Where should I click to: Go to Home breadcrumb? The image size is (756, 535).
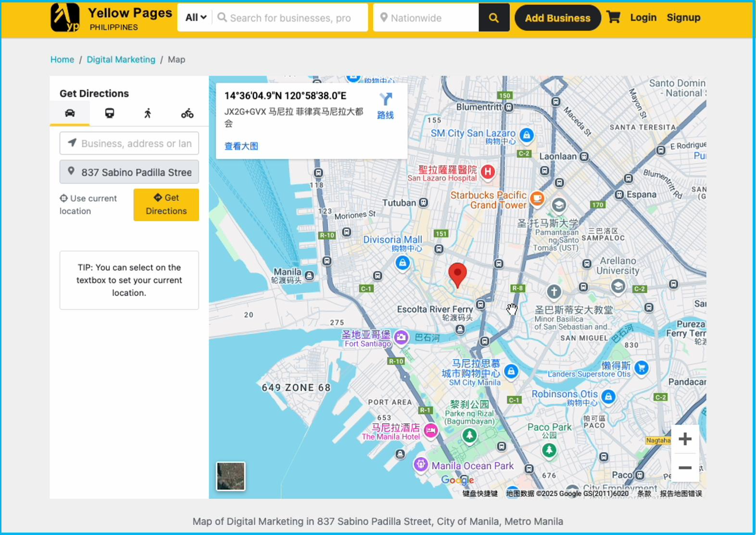(62, 59)
